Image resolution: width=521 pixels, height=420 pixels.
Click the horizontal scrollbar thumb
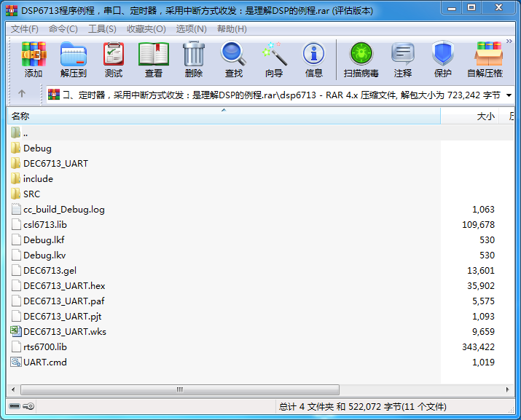180,389
